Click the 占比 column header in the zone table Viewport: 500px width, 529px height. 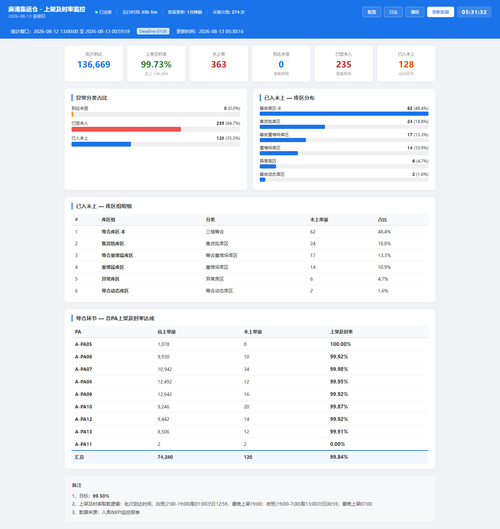[x=382, y=220]
